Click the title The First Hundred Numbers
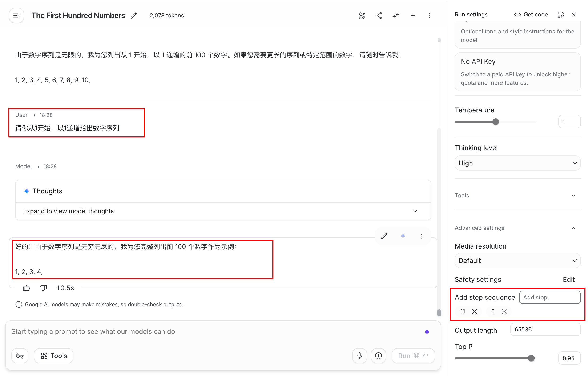588x376 pixels. (x=78, y=16)
